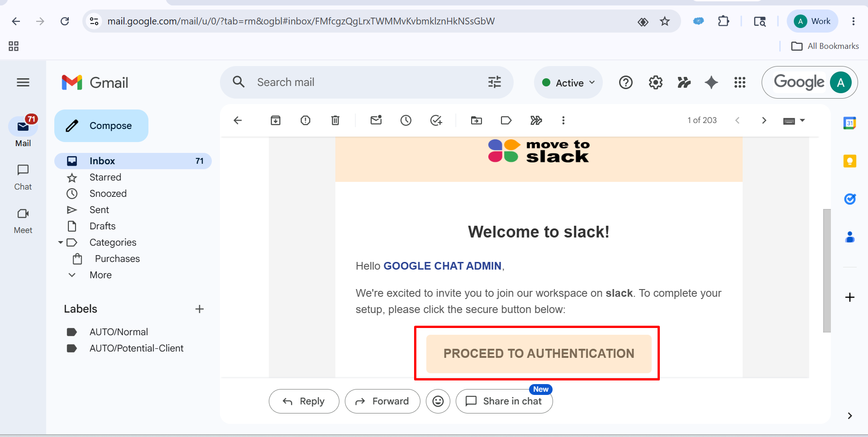Image resolution: width=868 pixels, height=437 pixels.
Task: Expand the More folders list
Action: [x=100, y=275]
